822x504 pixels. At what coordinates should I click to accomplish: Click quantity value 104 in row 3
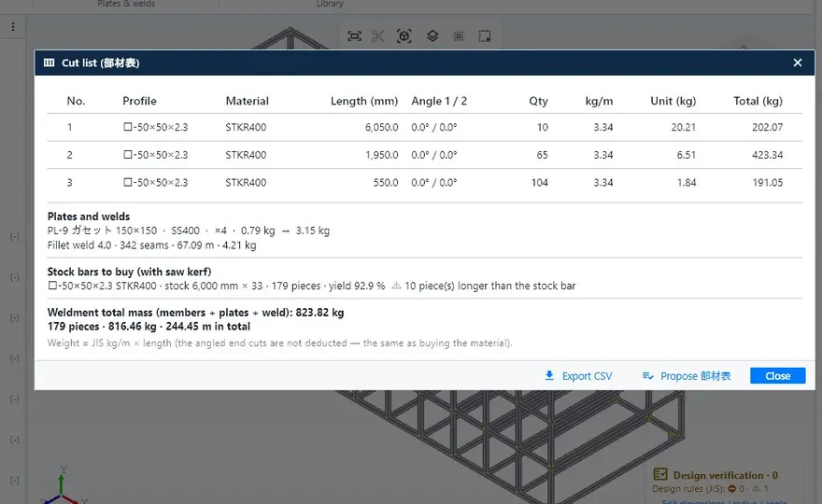pyautogui.click(x=540, y=183)
